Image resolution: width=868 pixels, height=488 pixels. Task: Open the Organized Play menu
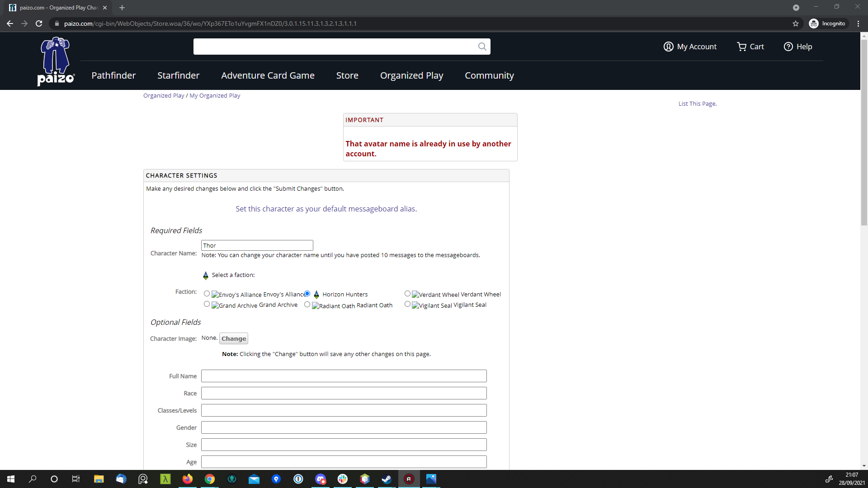coord(411,75)
